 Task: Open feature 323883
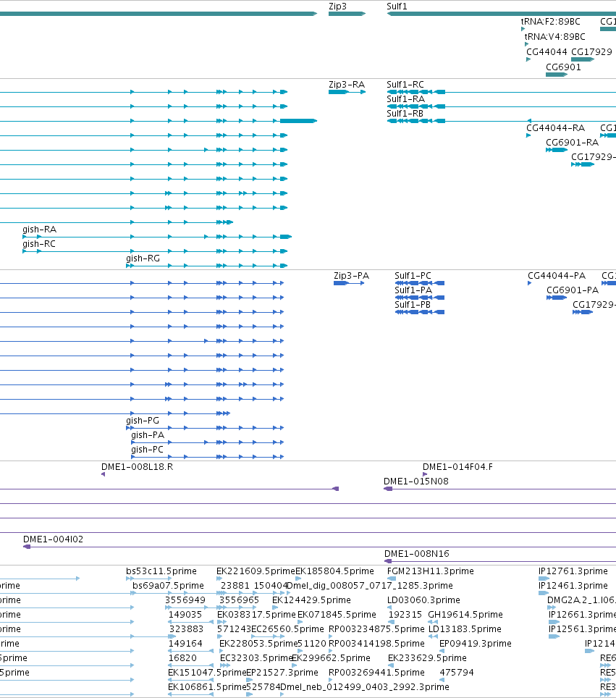172,636
